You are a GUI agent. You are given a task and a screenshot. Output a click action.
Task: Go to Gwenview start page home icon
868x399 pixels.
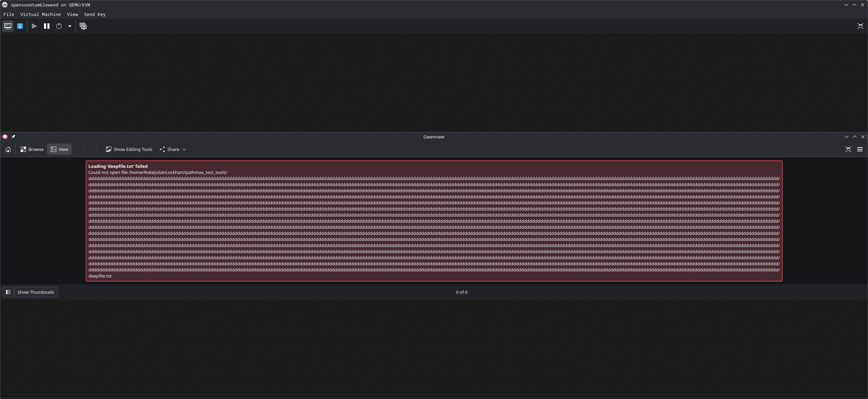click(x=8, y=149)
